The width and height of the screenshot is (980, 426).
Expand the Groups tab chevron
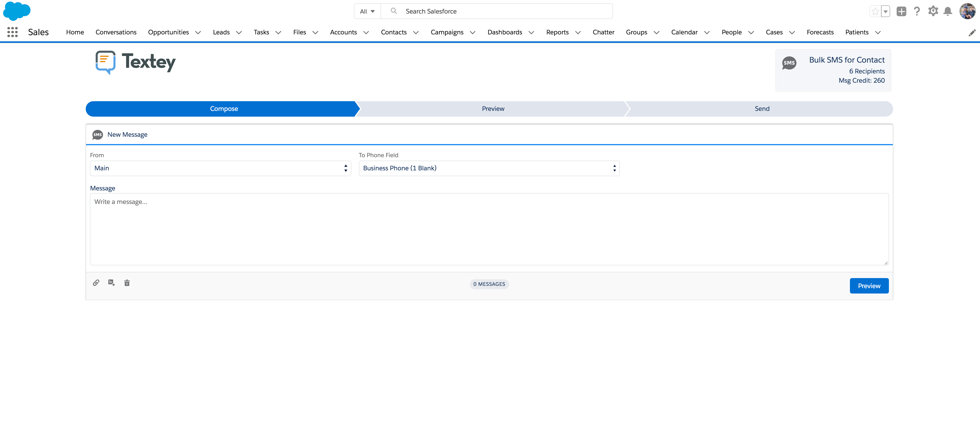(x=656, y=33)
